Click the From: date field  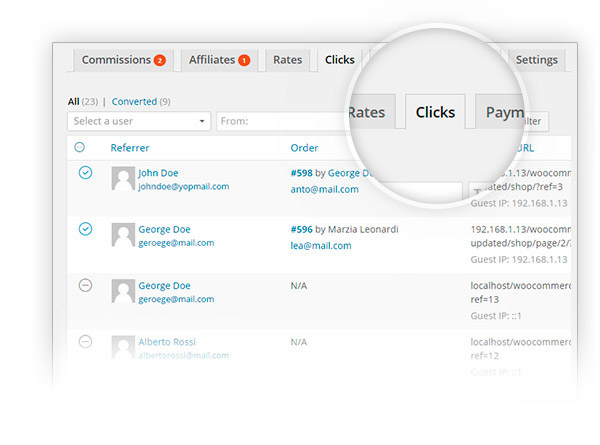pos(283,121)
